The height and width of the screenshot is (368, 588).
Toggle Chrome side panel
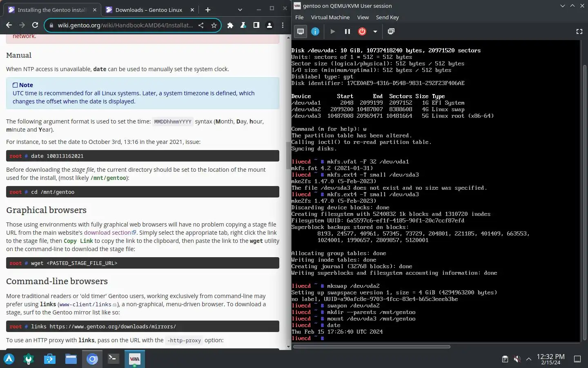click(x=256, y=25)
